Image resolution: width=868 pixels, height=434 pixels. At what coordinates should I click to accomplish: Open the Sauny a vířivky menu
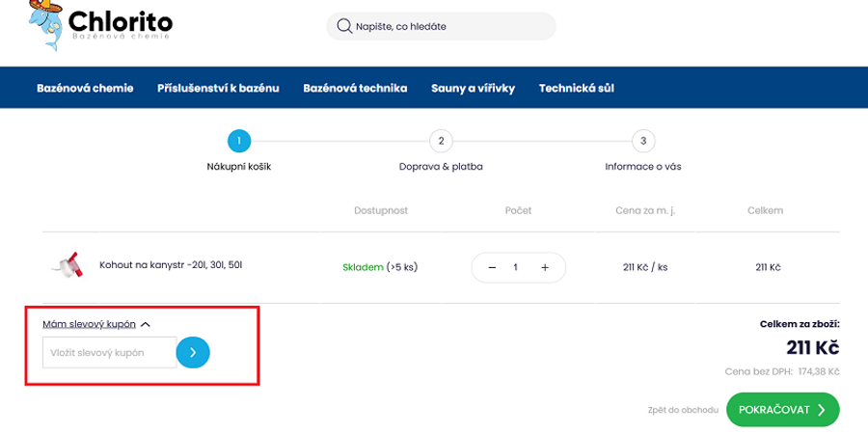tap(473, 88)
